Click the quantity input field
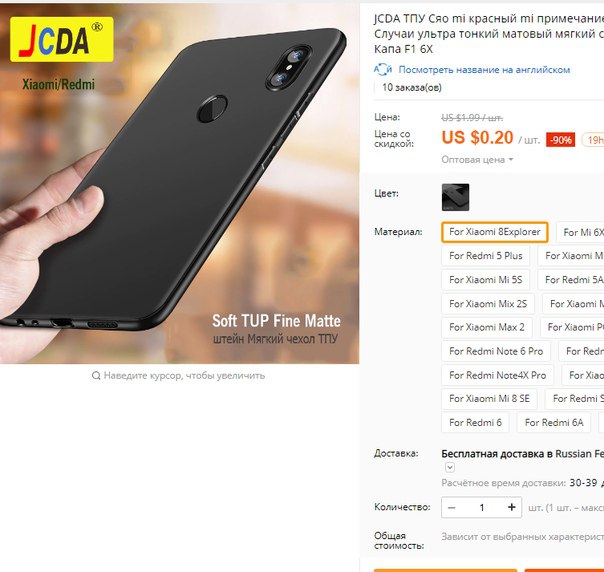Viewport: 604px width, 572px height. tap(482, 507)
